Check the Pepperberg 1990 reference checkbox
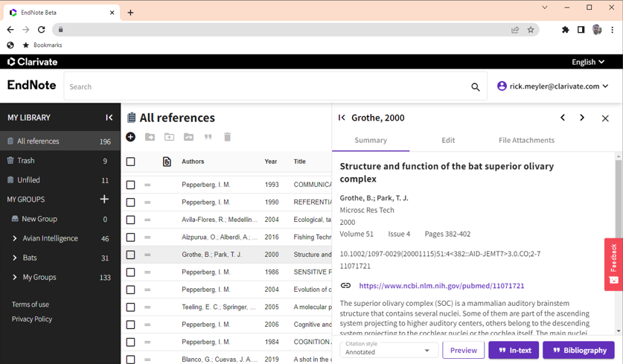The width and height of the screenshot is (623, 364). click(130, 202)
